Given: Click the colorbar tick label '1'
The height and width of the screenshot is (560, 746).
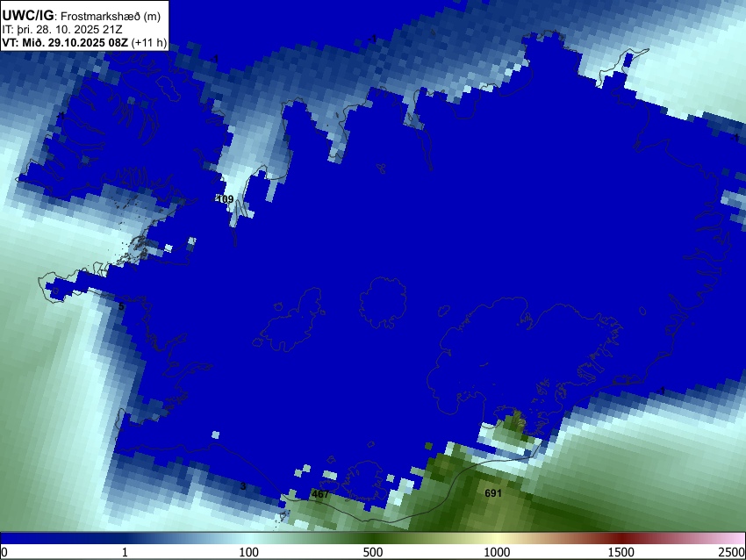Looking at the screenshot, I should pos(125,552).
